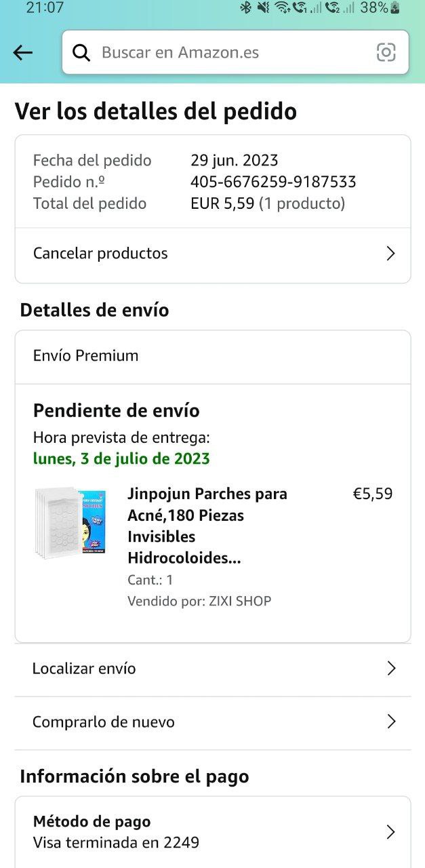The height and width of the screenshot is (868, 425).
Task: Open seller ZIXI SHOP link
Action: (x=240, y=601)
